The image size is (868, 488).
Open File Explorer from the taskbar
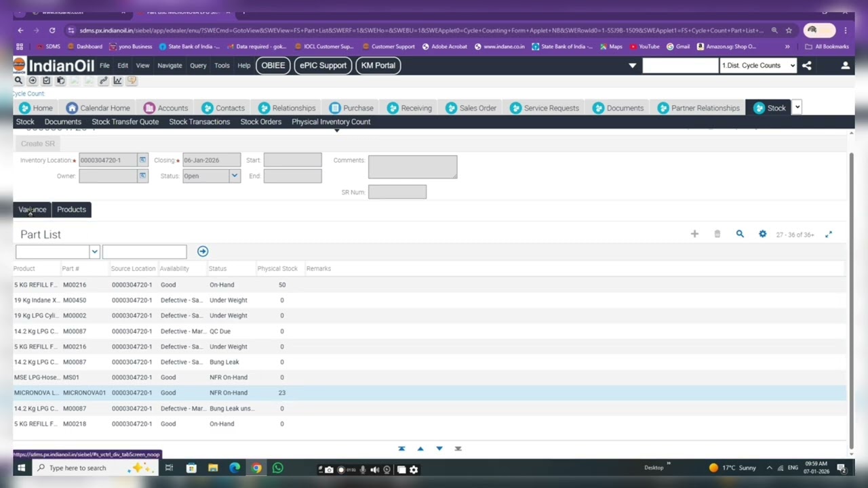(213, 468)
